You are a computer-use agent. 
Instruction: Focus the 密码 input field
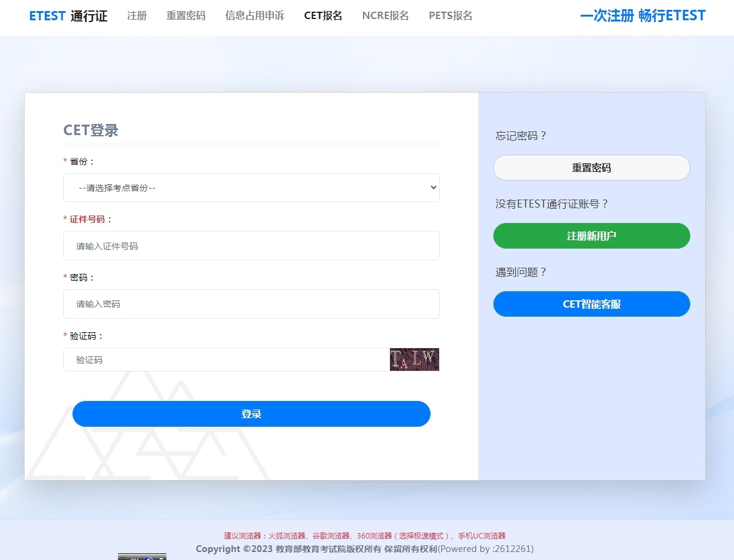tap(251, 304)
